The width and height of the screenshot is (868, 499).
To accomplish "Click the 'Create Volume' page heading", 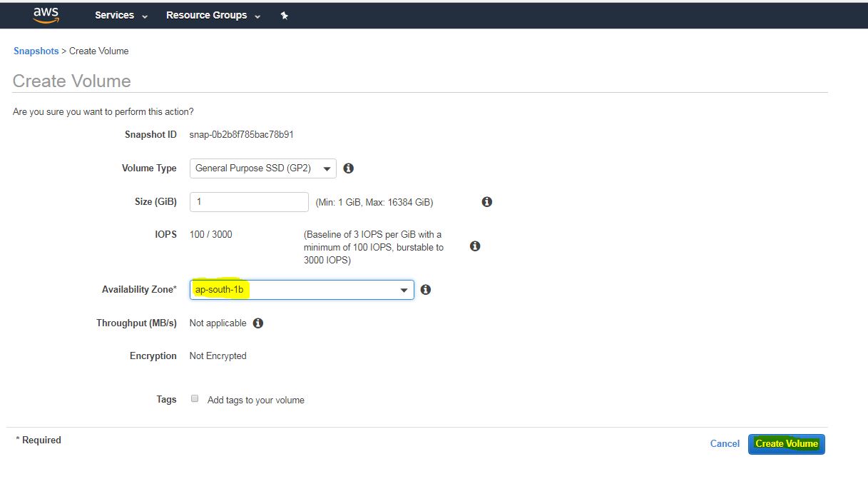I will [72, 81].
